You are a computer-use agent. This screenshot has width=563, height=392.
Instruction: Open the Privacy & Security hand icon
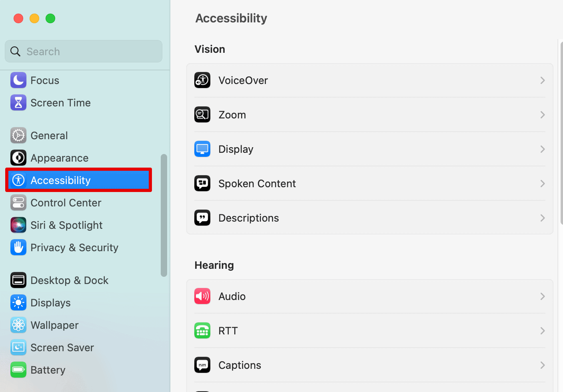pos(18,248)
